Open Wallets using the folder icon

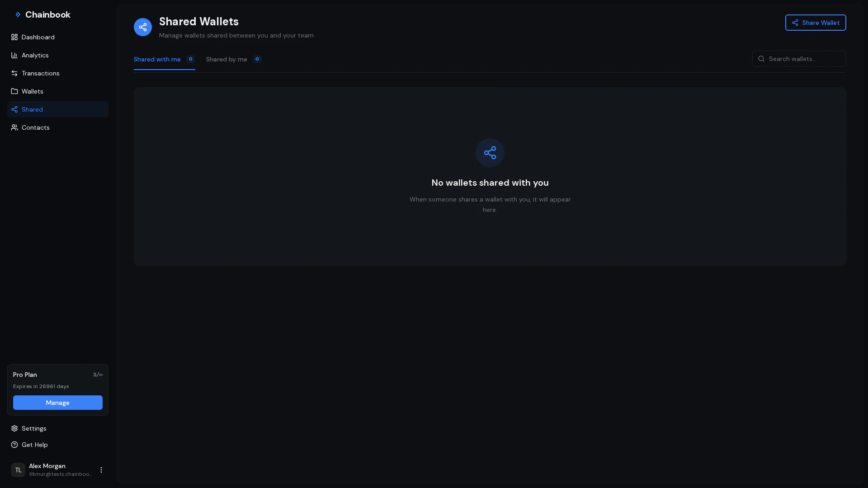(14, 91)
